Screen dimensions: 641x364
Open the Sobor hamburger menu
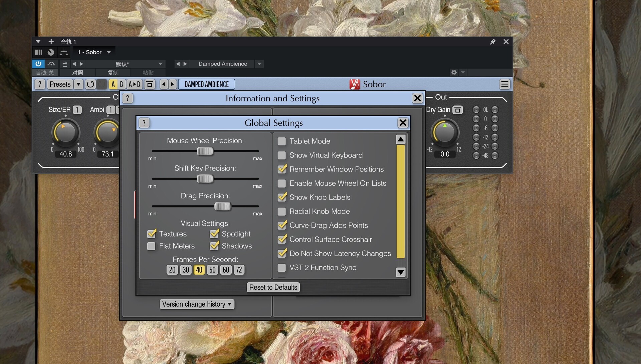click(x=504, y=84)
